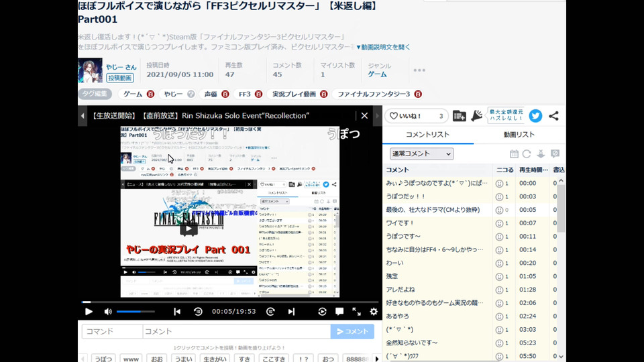Open dictionary icon beside 声優 tag
The height and width of the screenshot is (362, 644).
[x=225, y=94]
